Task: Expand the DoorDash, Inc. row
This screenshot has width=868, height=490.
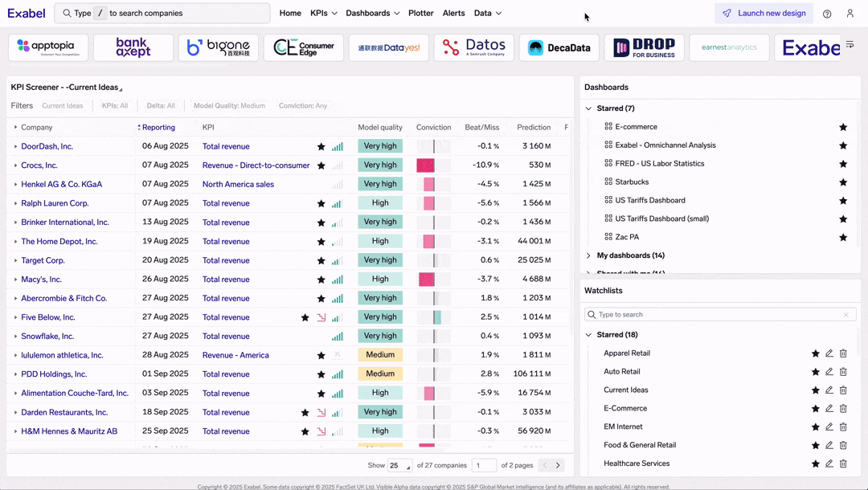Action: pos(15,146)
